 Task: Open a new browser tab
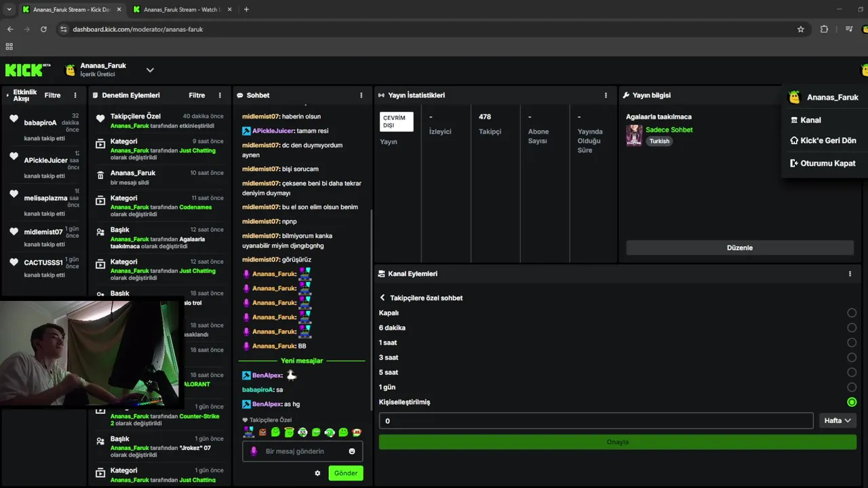coord(246,9)
